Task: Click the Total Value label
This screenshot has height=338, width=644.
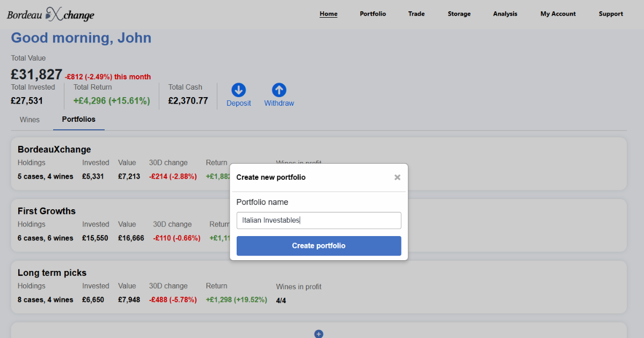Action: point(28,58)
